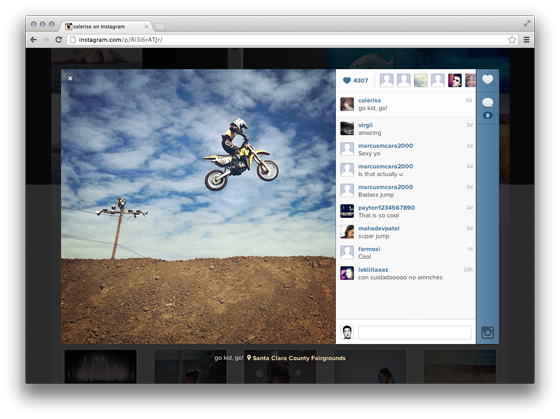This screenshot has width=560, height=419.
Task: Open the Chrome hamburger menu
Action: click(x=526, y=40)
